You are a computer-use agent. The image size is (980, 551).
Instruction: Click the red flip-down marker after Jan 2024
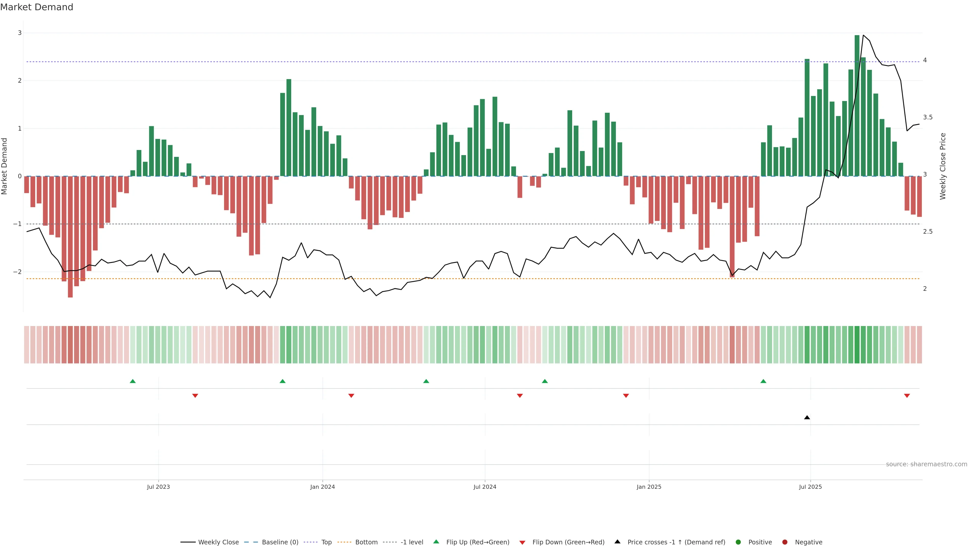351,396
